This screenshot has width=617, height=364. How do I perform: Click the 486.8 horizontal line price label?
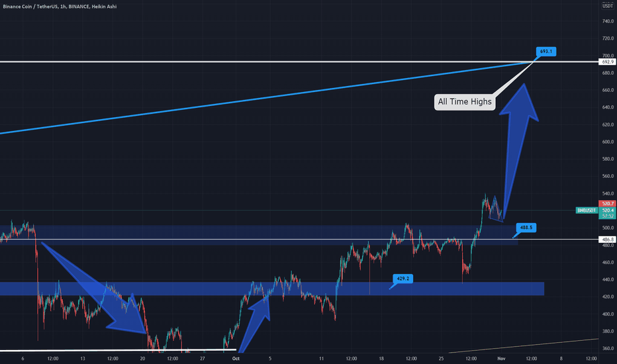608,240
